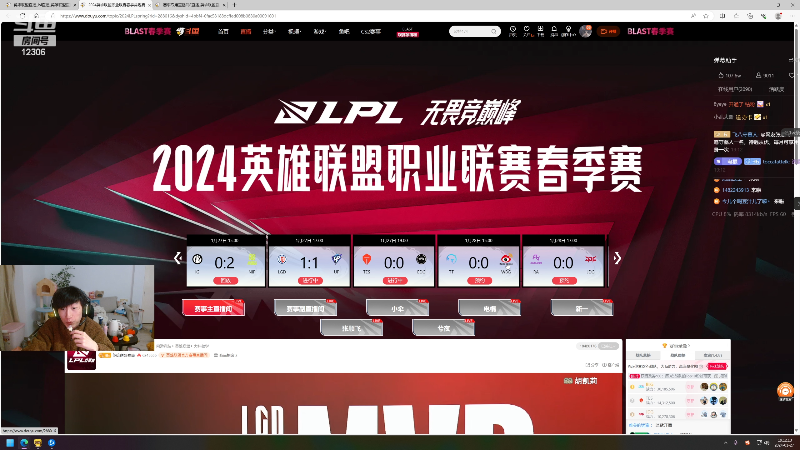Click the magnifier search icon
The image size is (800, 450).
click(x=494, y=32)
